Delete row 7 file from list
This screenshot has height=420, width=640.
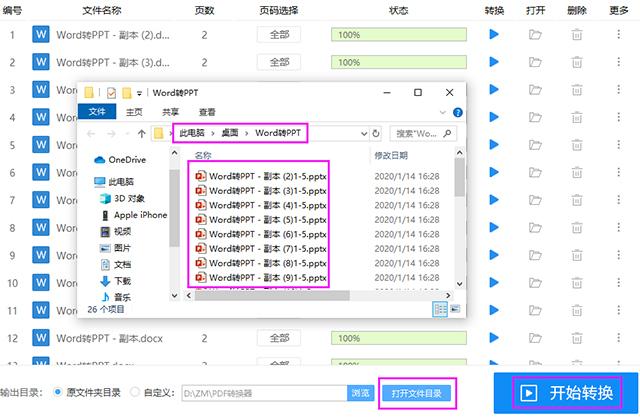point(577,200)
